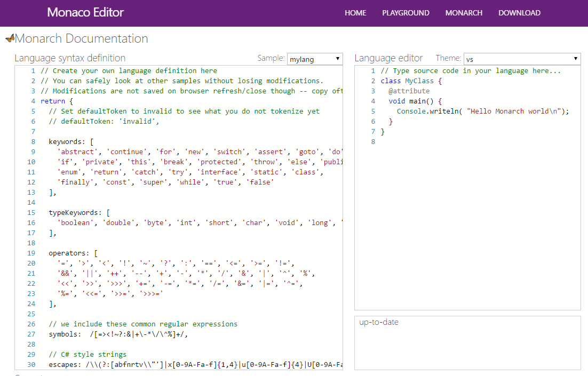Click the Console.writeln line

[x=483, y=111]
